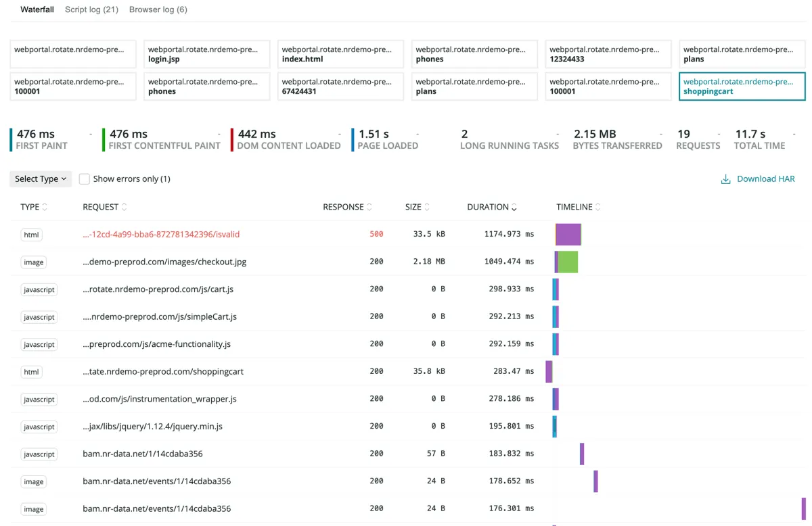Enable Show errors only checkbox

point(85,179)
